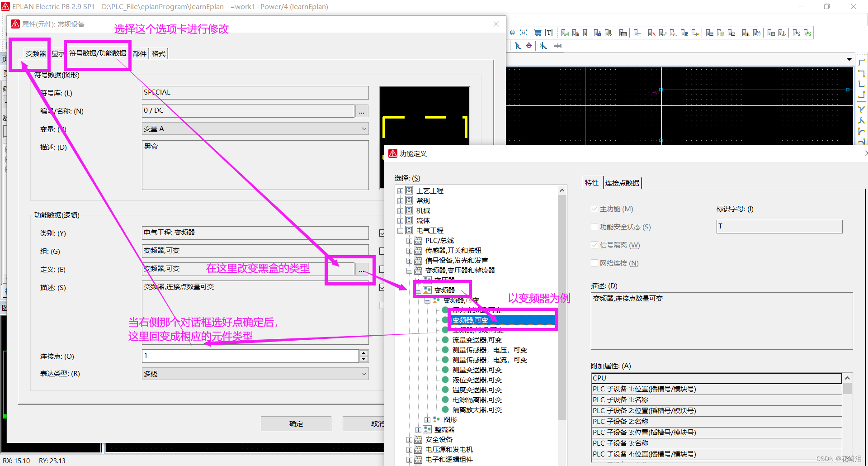Expand the 常规 tree node
The image size is (868, 466).
pyautogui.click(x=400, y=201)
